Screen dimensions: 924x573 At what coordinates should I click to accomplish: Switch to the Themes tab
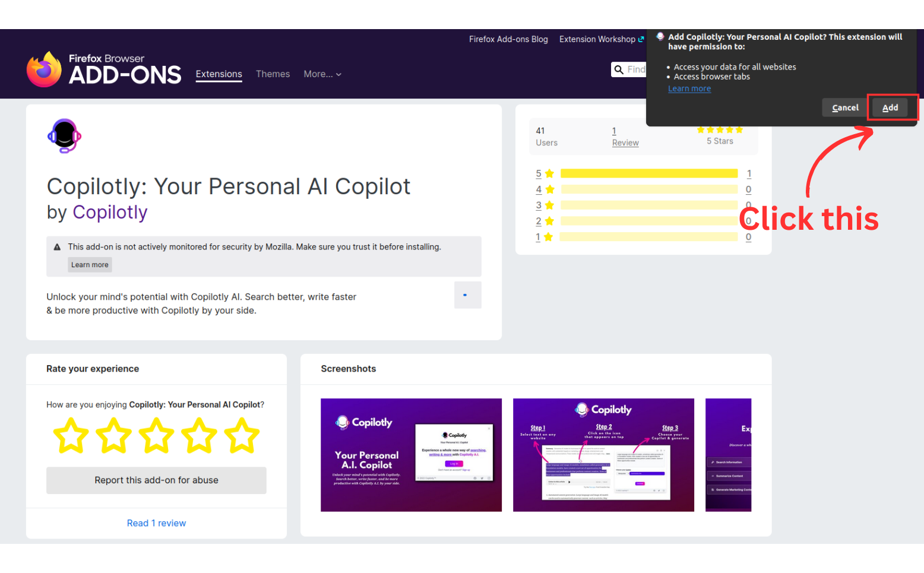click(x=273, y=74)
